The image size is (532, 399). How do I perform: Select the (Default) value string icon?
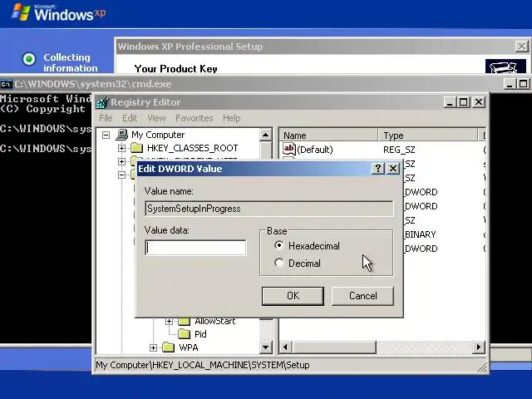[289, 149]
